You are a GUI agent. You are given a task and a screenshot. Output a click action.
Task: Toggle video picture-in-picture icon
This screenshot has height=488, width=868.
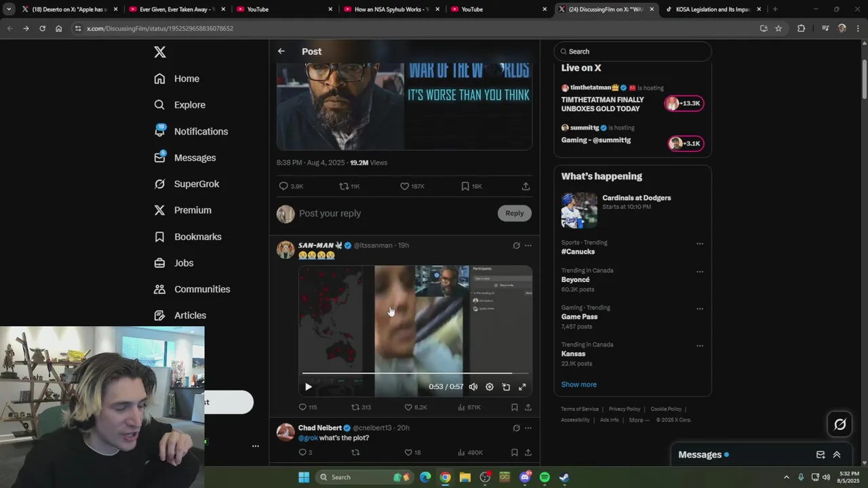(x=506, y=387)
